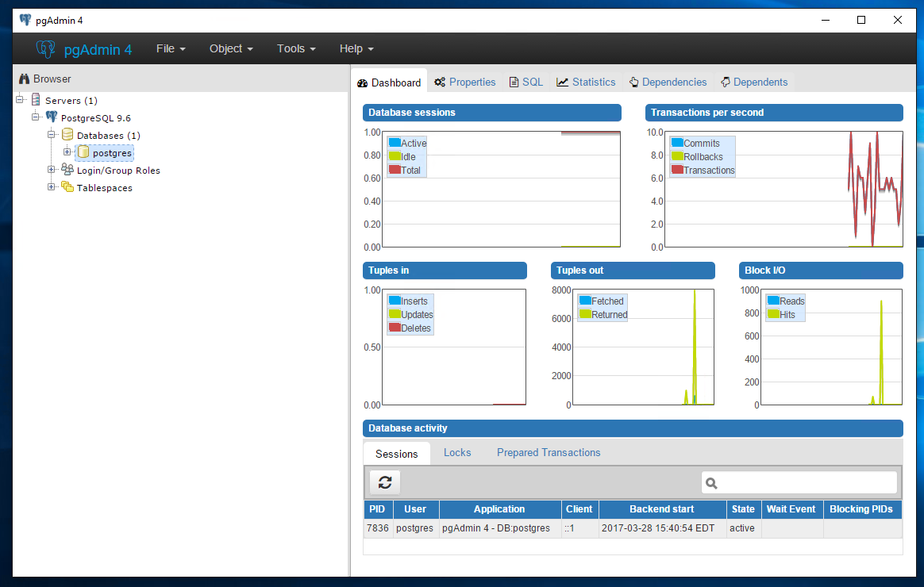
Task: Select the Databases (1) tree item
Action: click(109, 136)
